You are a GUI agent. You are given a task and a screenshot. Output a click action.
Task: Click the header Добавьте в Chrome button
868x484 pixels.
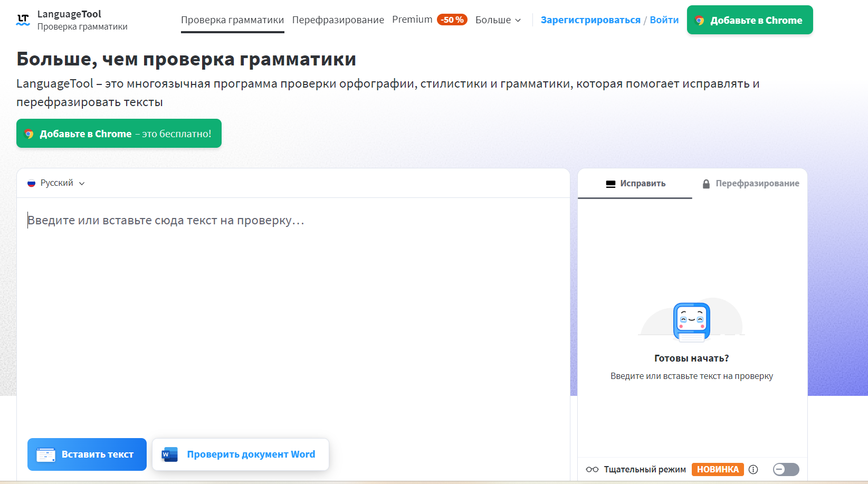750,20
